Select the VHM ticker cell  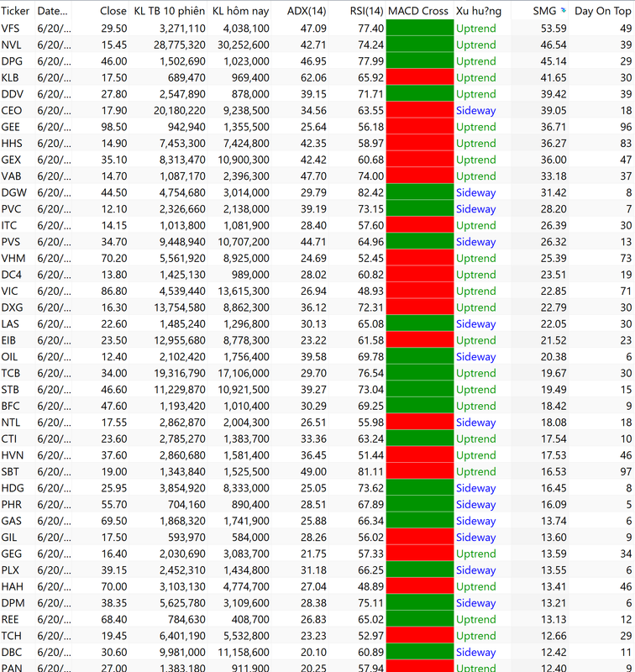click(x=13, y=259)
